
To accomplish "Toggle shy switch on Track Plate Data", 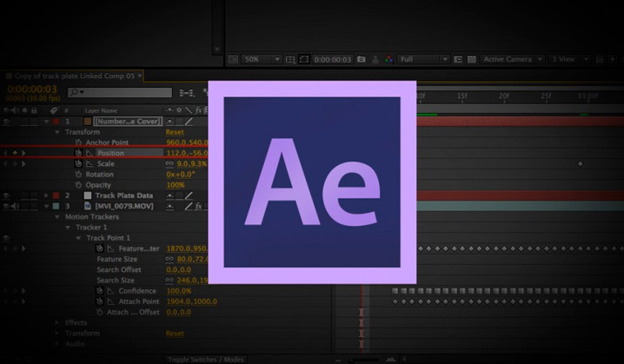I will [170, 195].
